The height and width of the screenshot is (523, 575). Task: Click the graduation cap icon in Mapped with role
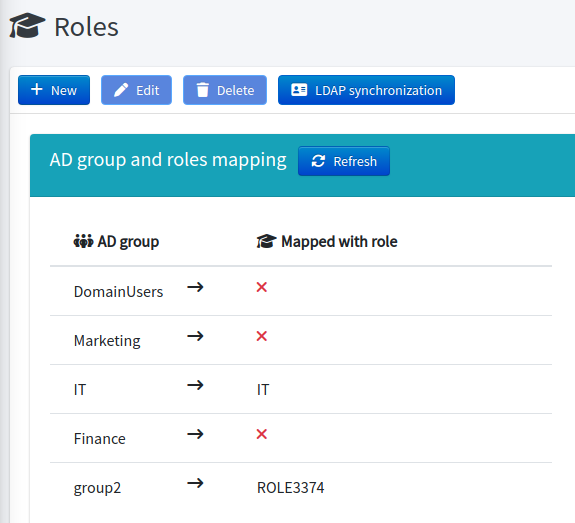pyautogui.click(x=266, y=241)
